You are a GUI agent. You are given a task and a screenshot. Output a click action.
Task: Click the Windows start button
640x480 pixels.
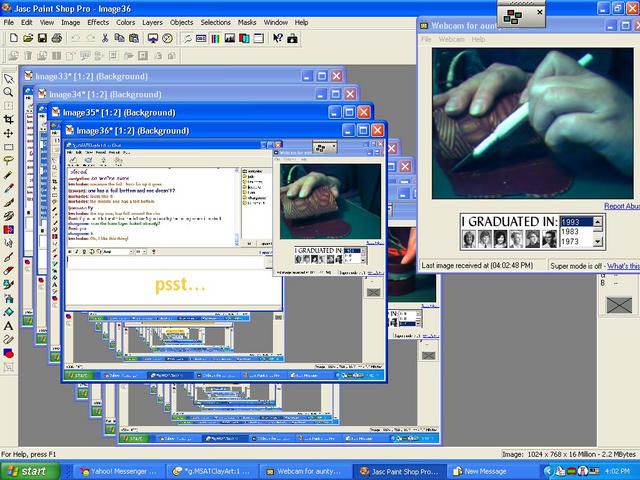click(30, 471)
